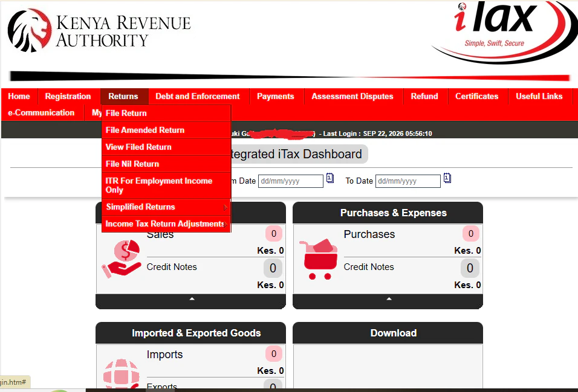Open the Registration menu
Screen dimensions: 578x392
(x=68, y=97)
